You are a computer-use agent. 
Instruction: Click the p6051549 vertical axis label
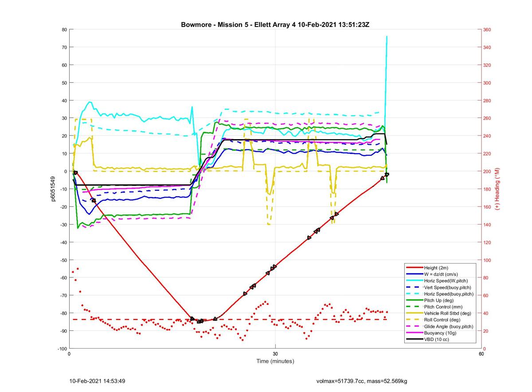tap(53, 189)
